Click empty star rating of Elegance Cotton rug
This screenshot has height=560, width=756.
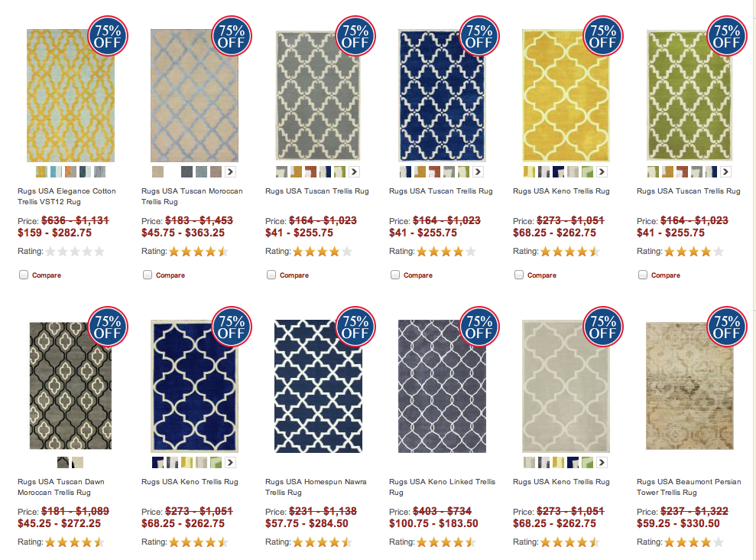(75, 251)
